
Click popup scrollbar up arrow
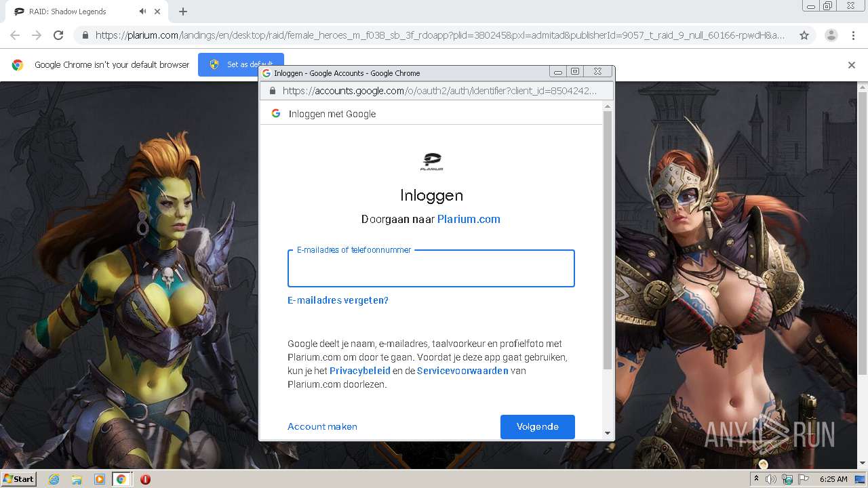pos(608,106)
